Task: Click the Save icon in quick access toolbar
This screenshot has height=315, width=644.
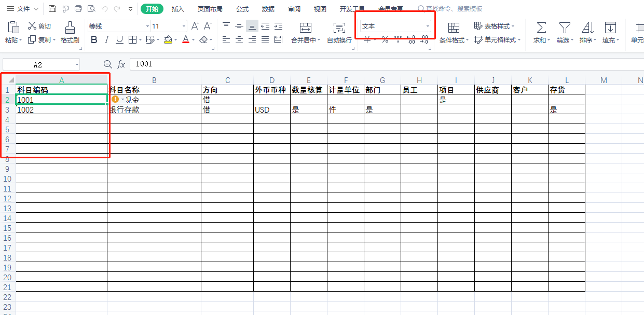Action: tap(52, 9)
